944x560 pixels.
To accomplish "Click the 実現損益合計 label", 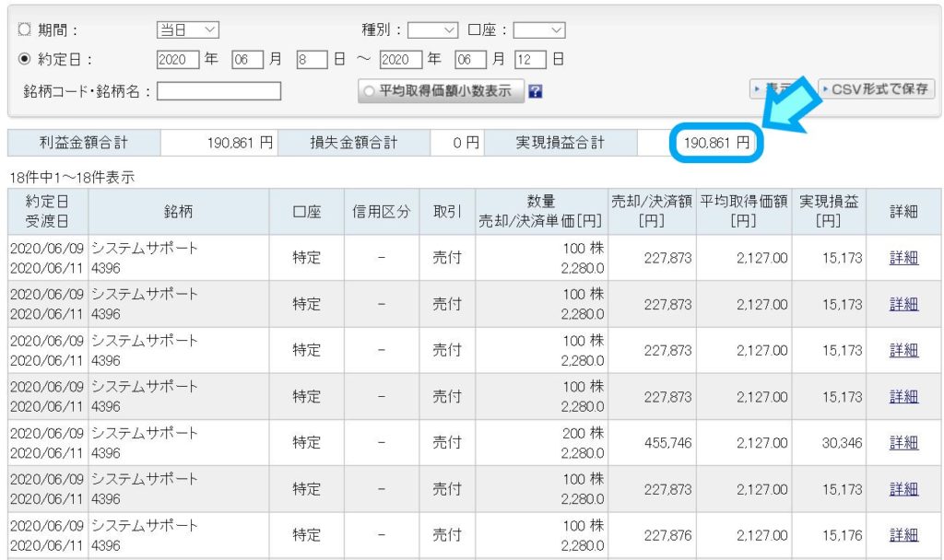I will 560,143.
